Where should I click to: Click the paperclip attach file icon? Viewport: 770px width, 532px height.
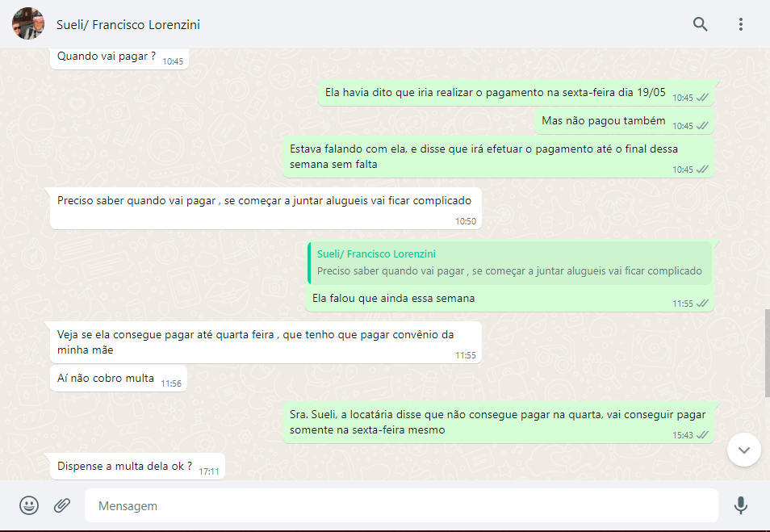coord(62,505)
